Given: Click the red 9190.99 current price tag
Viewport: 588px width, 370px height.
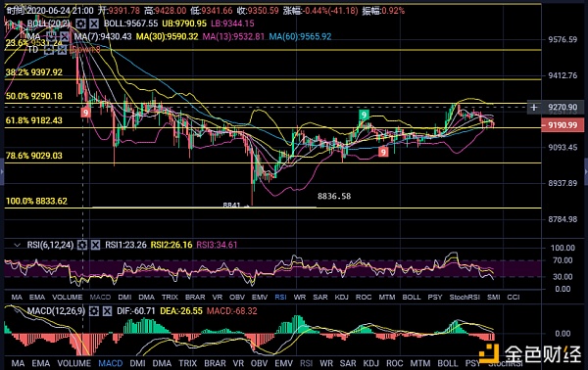Looking at the screenshot, I should tap(563, 125).
